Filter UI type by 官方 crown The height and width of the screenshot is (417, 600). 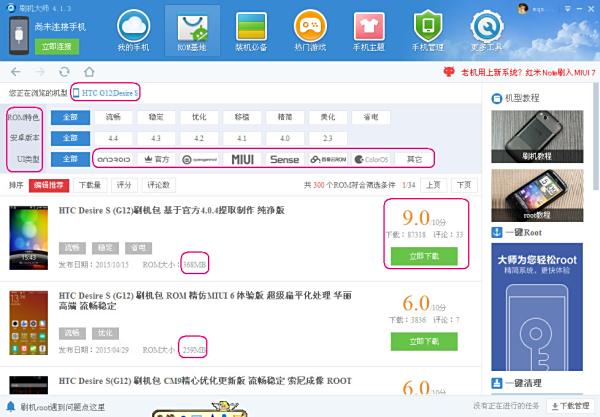coord(157,159)
